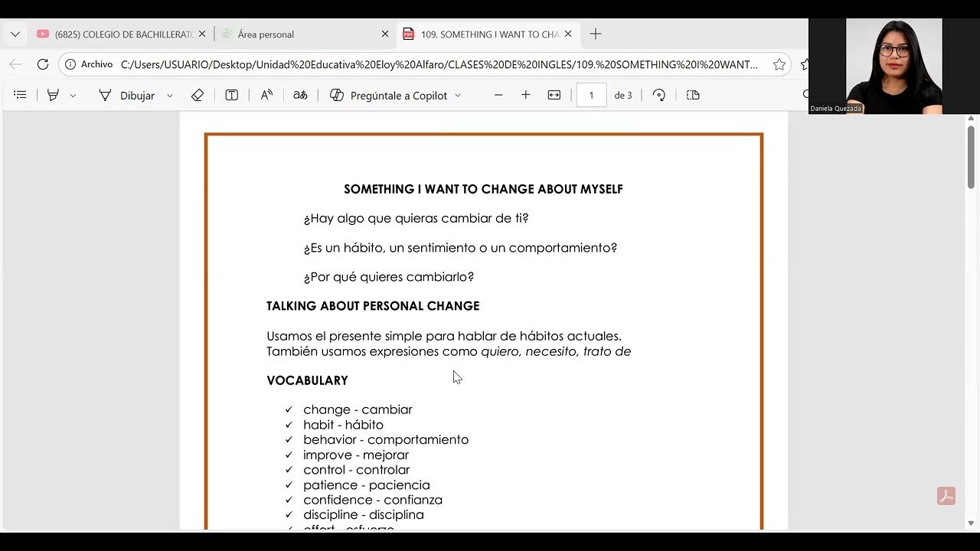The height and width of the screenshot is (551, 980).
Task: Add this page to favorites with star
Action: (x=779, y=64)
